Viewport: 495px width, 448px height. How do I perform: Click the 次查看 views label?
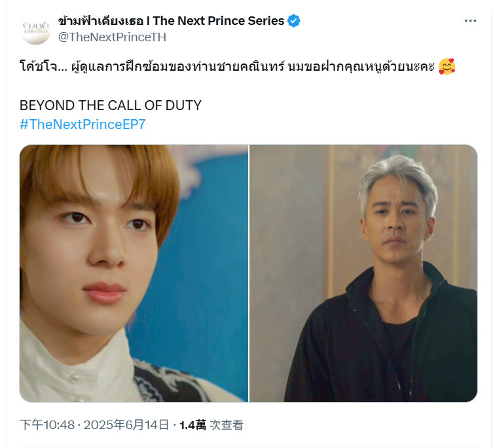[x=227, y=424]
